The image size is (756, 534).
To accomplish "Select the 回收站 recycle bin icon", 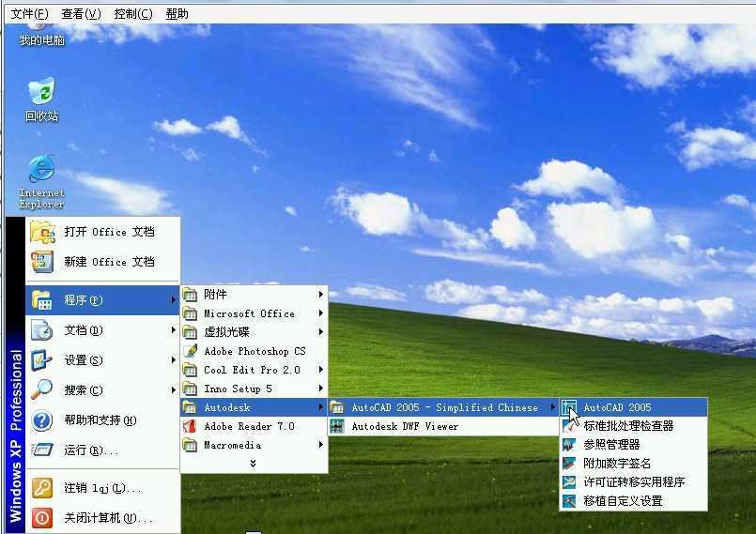I will point(41,99).
